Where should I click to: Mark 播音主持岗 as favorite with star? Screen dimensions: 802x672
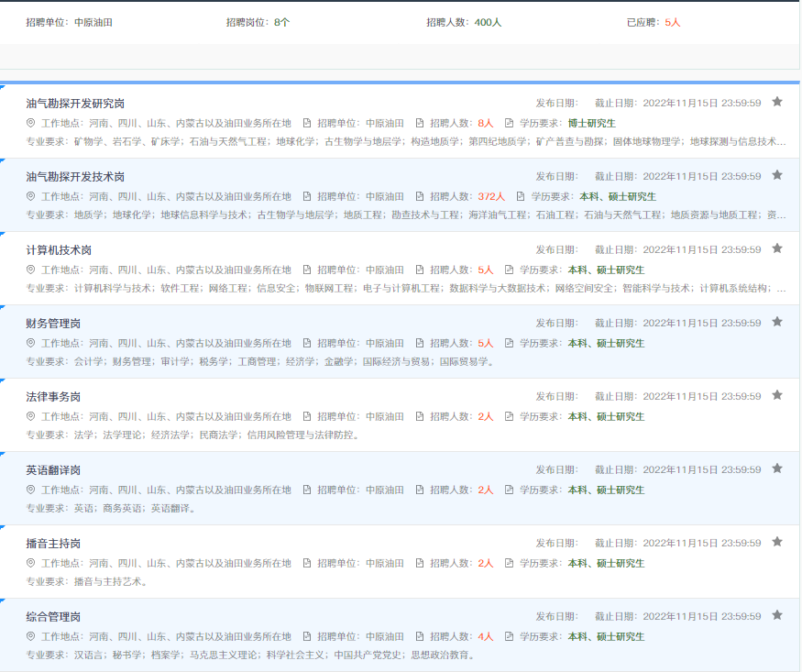[x=777, y=542]
